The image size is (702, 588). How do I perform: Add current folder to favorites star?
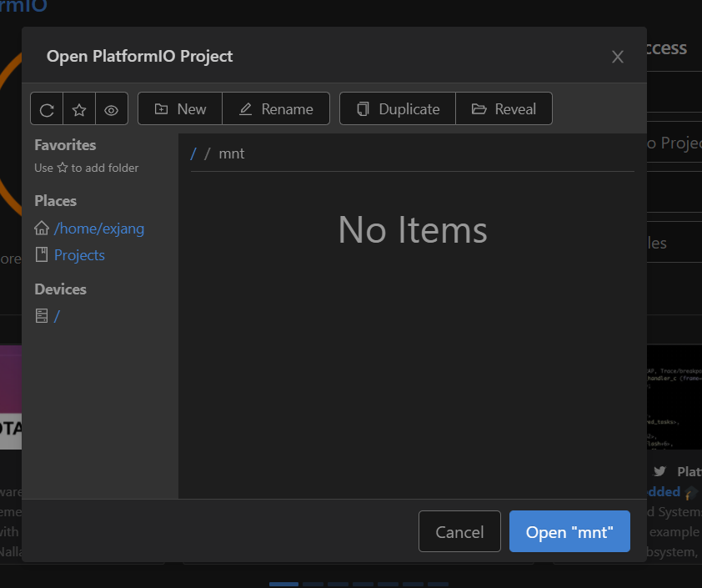click(x=79, y=109)
